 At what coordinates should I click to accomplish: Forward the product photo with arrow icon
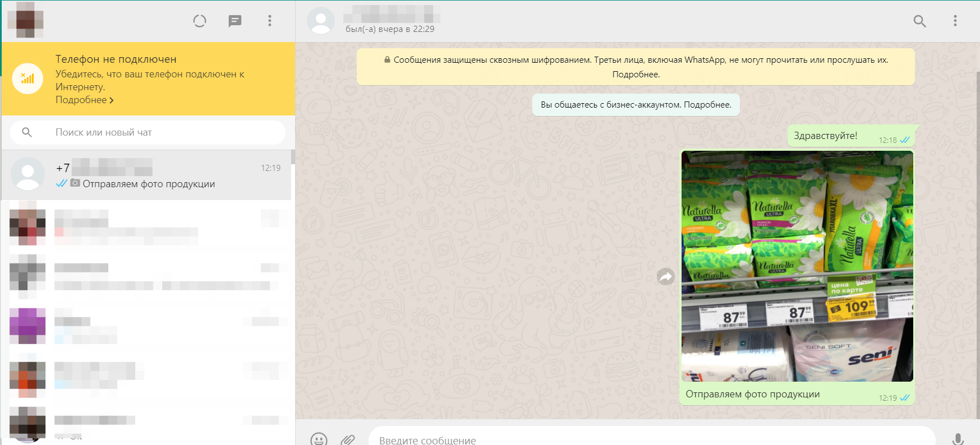[x=666, y=276]
